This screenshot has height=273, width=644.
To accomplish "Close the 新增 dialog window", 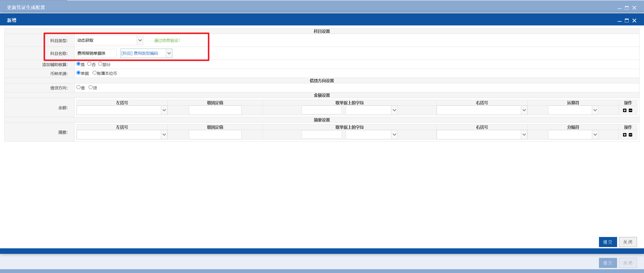I will pos(634,20).
